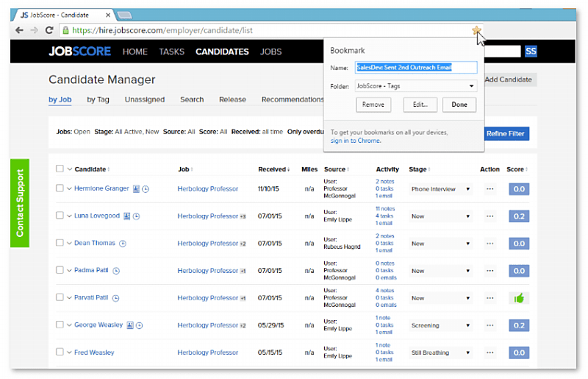Image resolution: width=588 pixels, height=379 pixels.
Task: Check the box for Fred Weasley
Action: point(60,352)
